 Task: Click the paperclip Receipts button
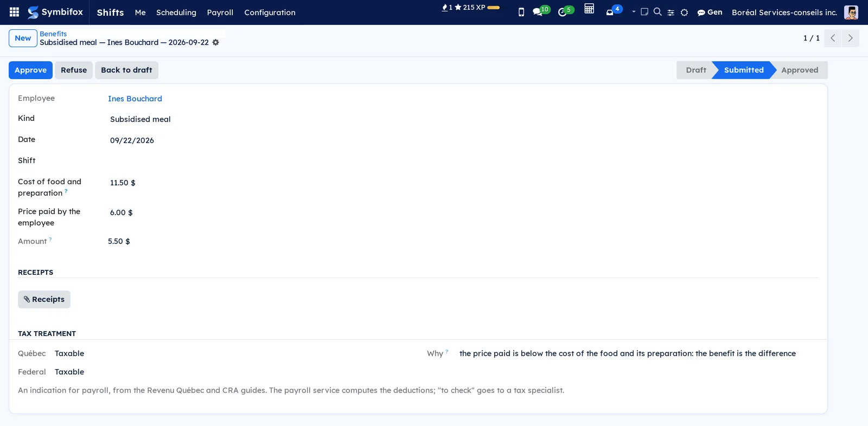[44, 299]
